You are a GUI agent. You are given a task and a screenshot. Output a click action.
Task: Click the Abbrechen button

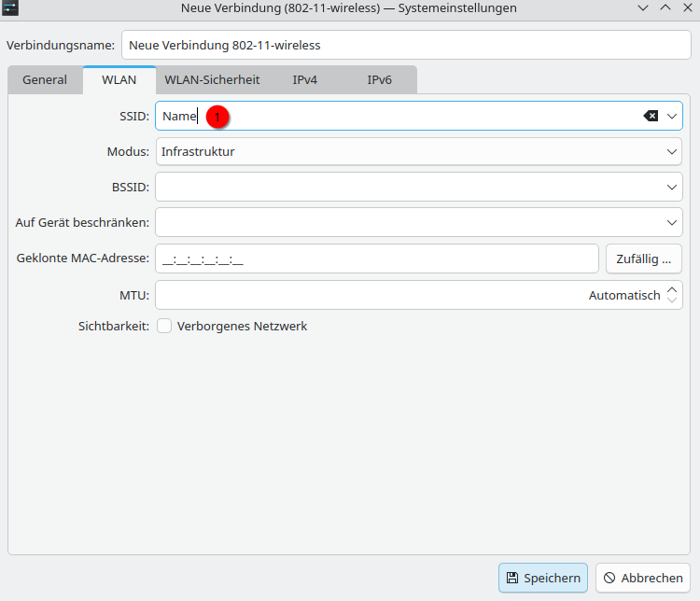point(643,578)
